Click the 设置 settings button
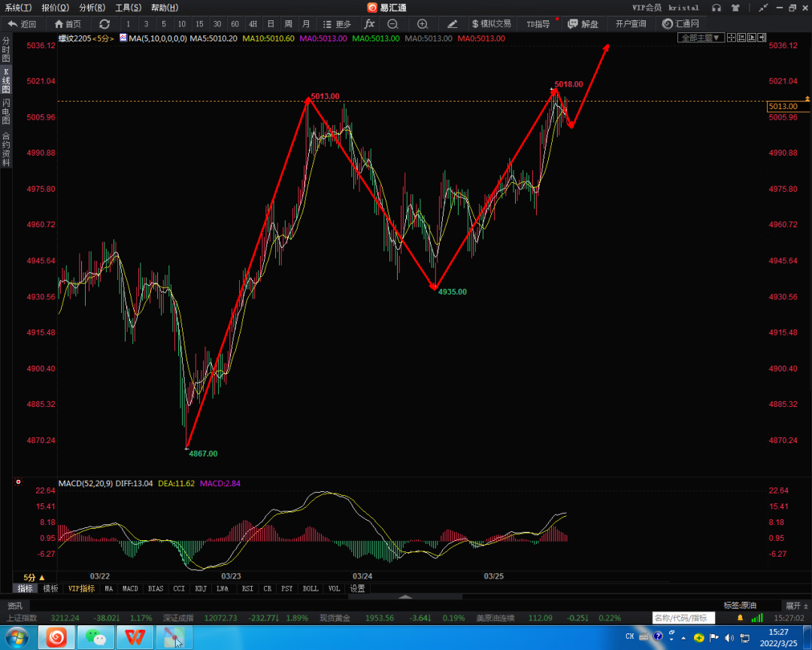Viewport: 812px width, 650px height. click(357, 588)
